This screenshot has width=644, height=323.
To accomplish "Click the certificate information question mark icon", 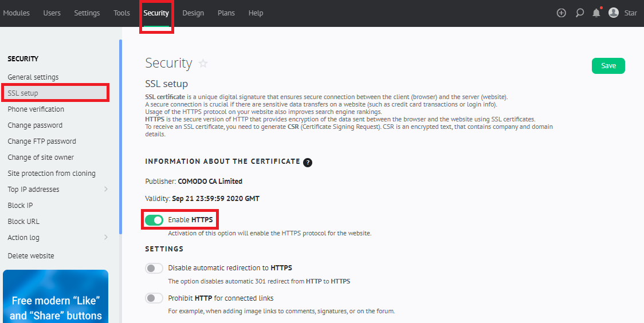I will [x=308, y=162].
